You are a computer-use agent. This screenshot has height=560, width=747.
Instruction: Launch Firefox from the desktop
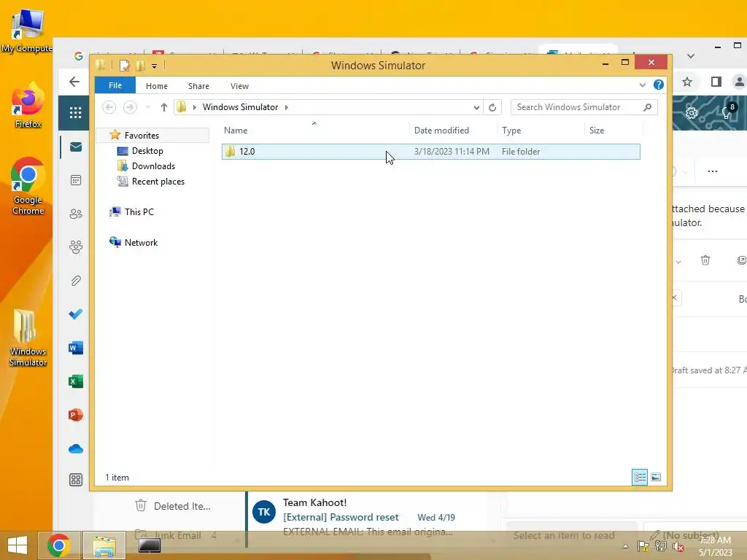[x=28, y=105]
